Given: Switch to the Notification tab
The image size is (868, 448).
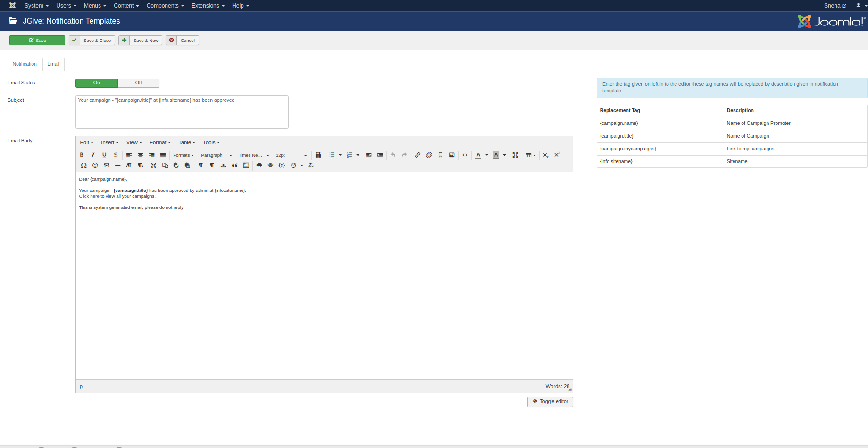Looking at the screenshot, I should tap(25, 64).
